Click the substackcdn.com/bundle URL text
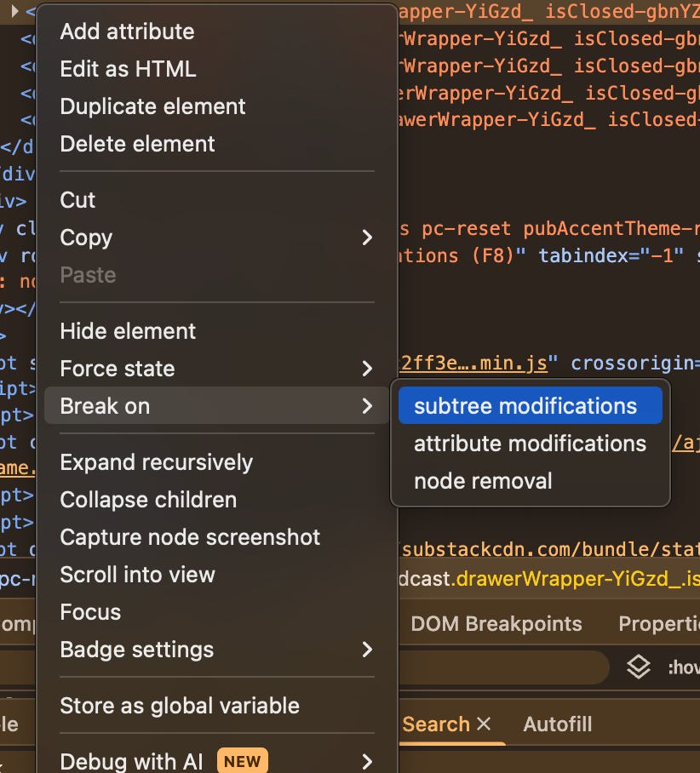The height and width of the screenshot is (773, 700). pyautogui.click(x=549, y=549)
